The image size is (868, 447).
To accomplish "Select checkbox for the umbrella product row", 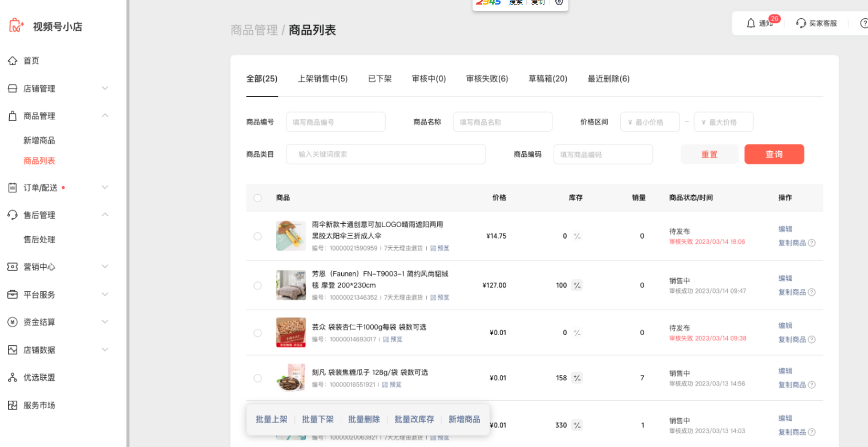I will tap(257, 236).
